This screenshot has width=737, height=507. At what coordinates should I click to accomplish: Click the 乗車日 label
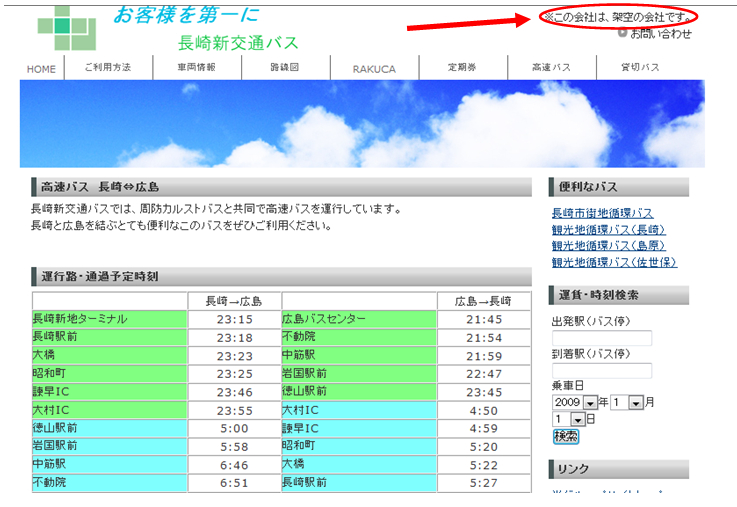point(568,386)
